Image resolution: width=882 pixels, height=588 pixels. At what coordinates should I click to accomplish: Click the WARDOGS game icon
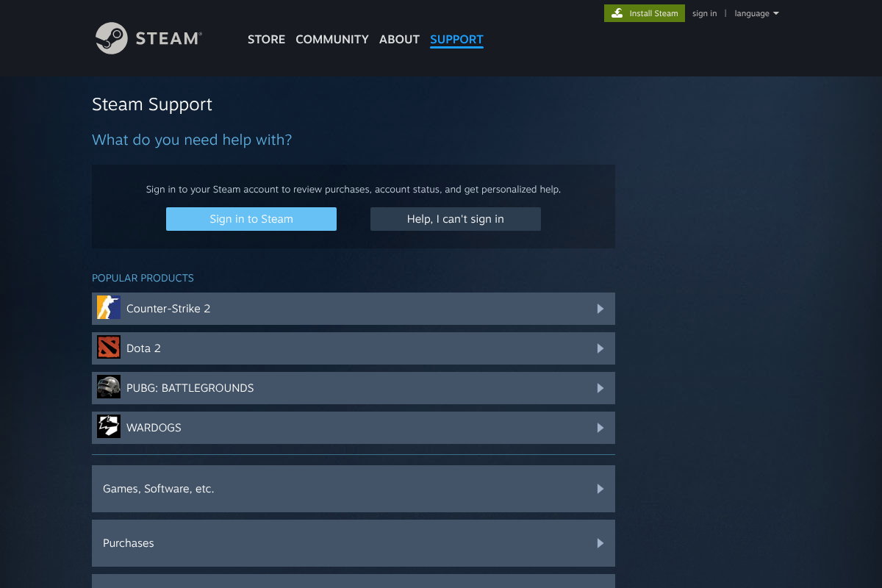coord(109,427)
